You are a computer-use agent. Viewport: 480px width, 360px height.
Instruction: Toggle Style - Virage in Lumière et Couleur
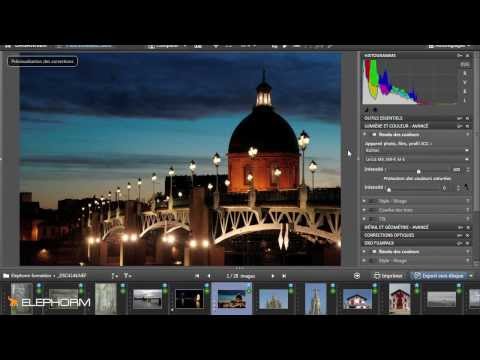372,201
